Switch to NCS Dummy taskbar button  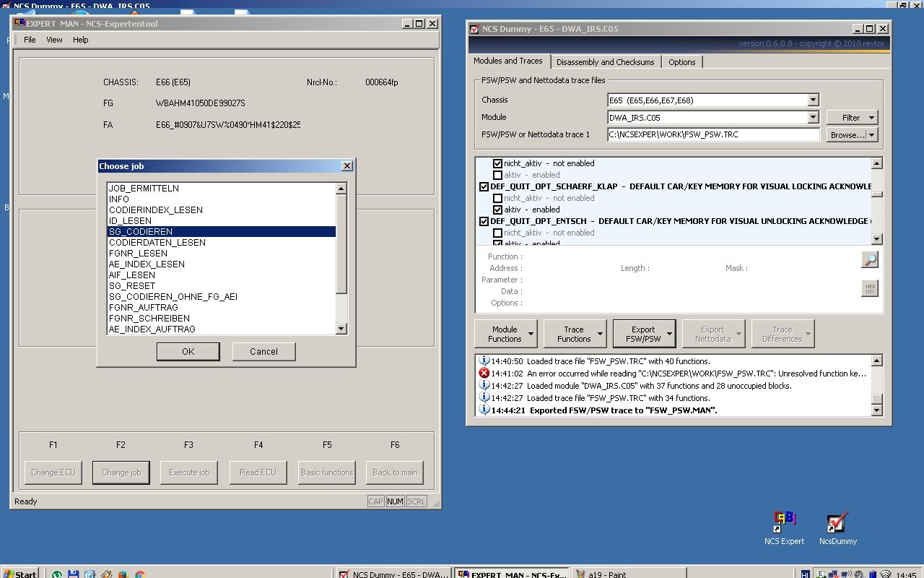[394, 574]
